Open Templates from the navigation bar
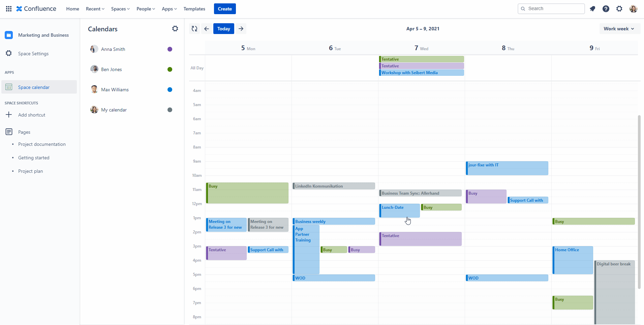The image size is (644, 325). [x=194, y=9]
